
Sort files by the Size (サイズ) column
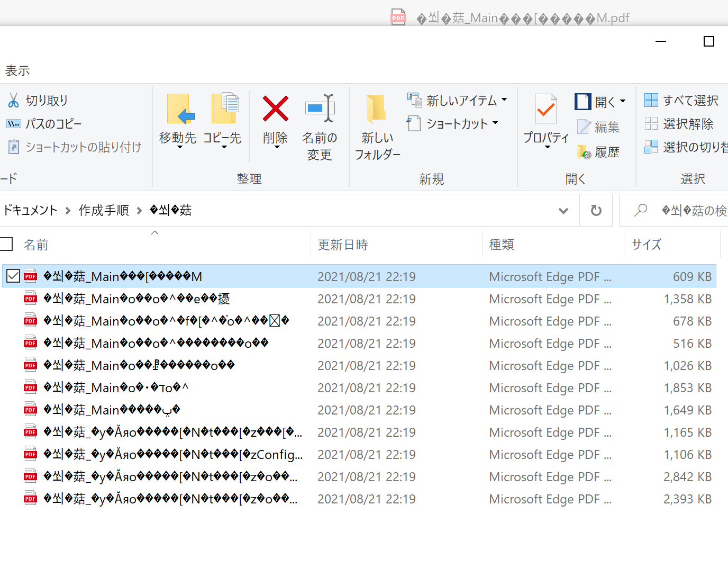[646, 245]
